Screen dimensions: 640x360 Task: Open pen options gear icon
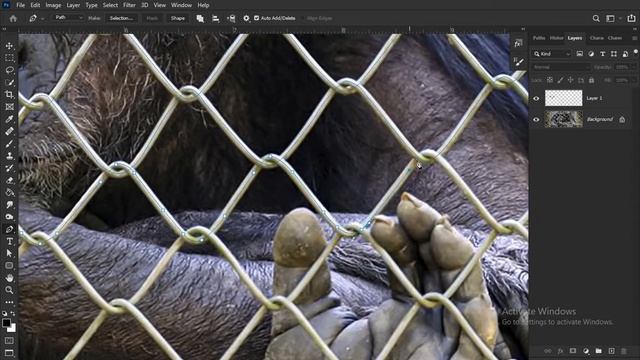pyautogui.click(x=246, y=18)
